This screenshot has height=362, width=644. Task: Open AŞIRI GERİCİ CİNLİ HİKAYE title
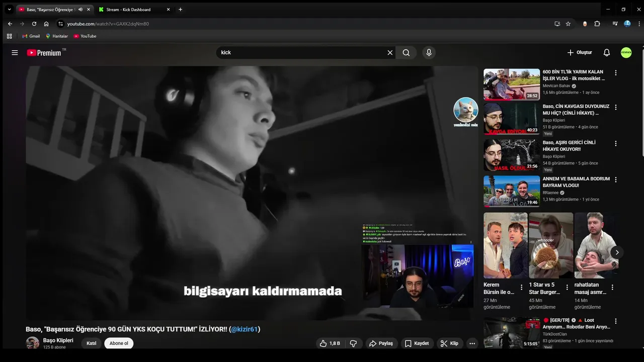click(x=569, y=146)
